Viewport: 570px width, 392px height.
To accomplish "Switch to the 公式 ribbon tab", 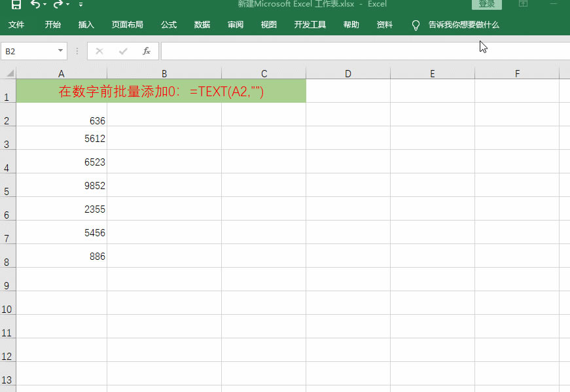I will point(169,25).
